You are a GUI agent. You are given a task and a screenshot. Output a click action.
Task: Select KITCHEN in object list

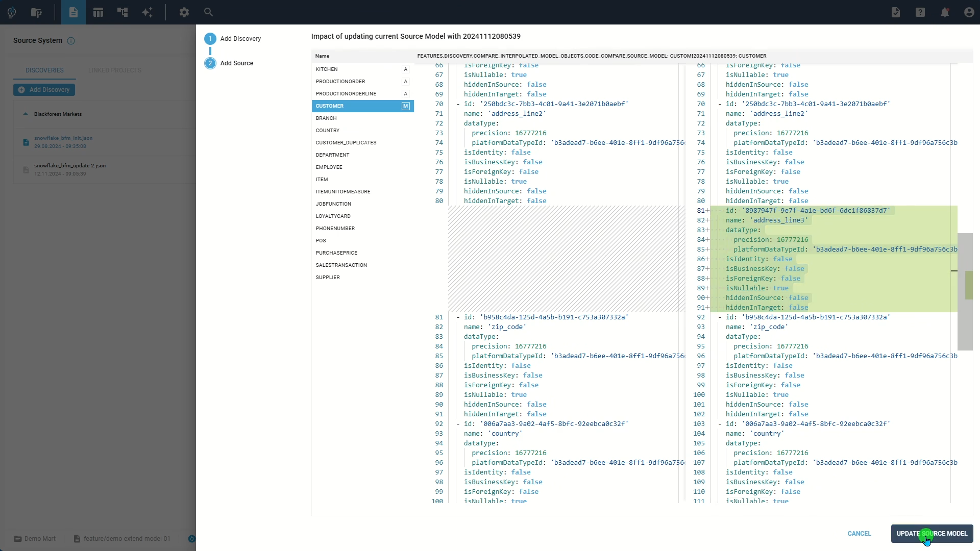(363, 69)
